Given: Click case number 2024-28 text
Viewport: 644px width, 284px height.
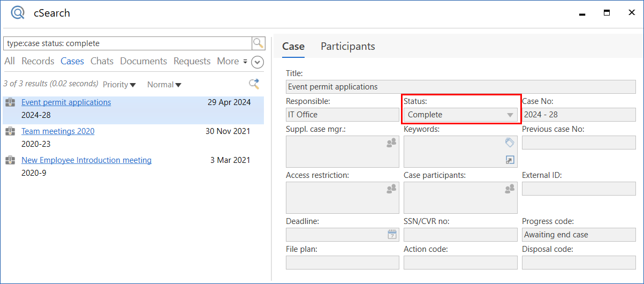Looking at the screenshot, I should click(x=36, y=115).
